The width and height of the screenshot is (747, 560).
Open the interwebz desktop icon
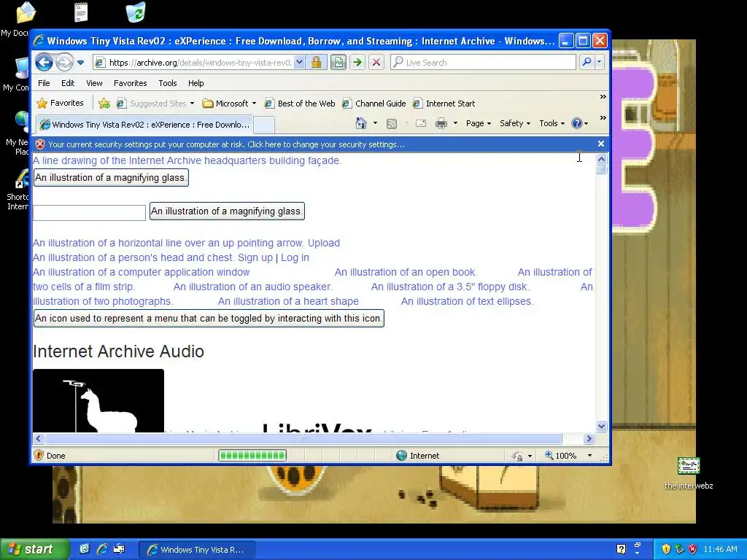pyautogui.click(x=689, y=473)
